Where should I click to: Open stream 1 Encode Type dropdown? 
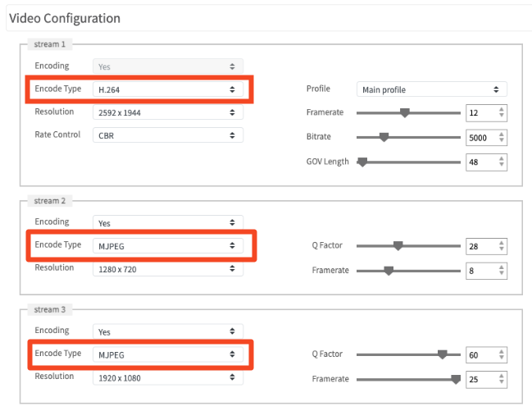(x=167, y=89)
